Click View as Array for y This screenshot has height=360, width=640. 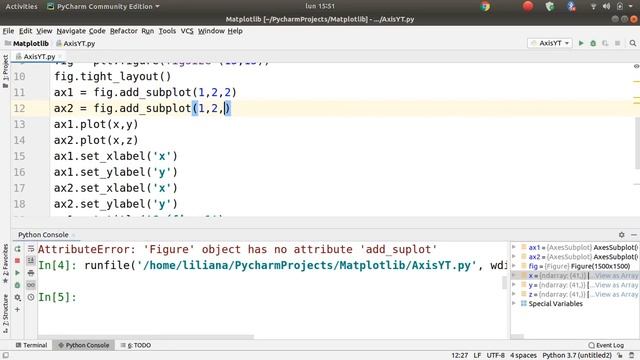pos(617,285)
